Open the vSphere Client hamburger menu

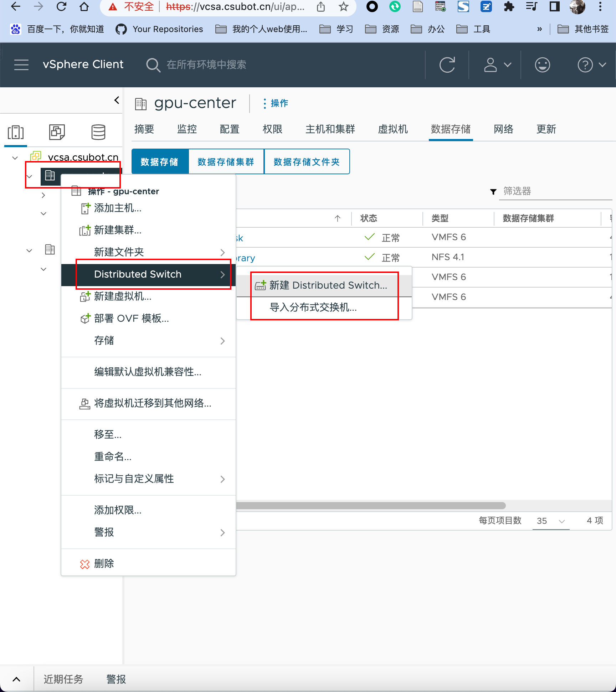[x=21, y=64]
